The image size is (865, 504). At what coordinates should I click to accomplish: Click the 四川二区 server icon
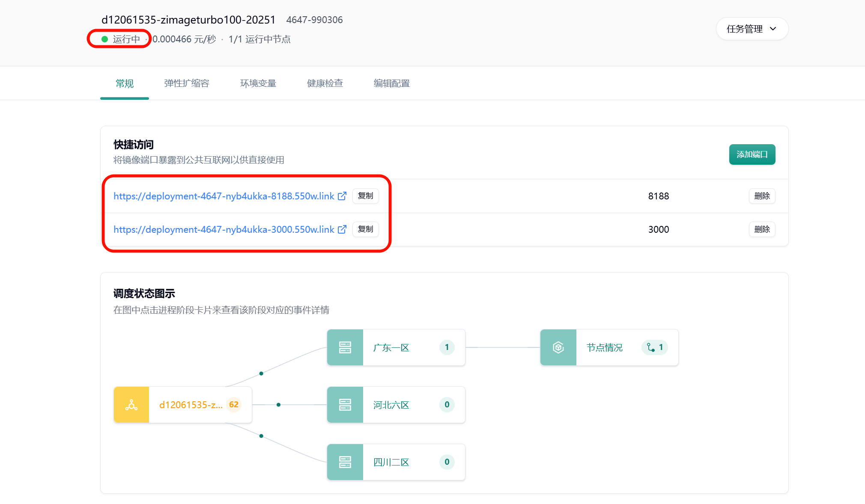point(345,462)
